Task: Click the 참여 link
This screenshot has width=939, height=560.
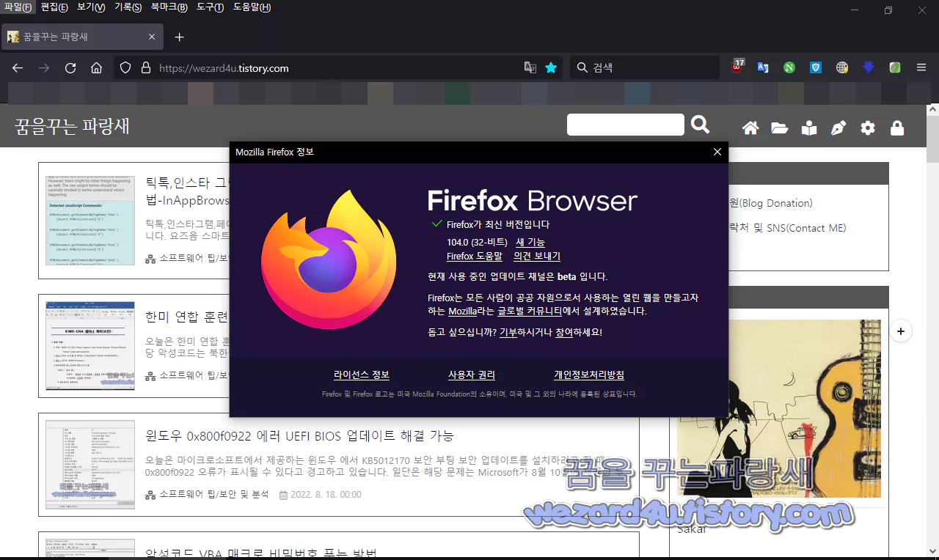Action: (564, 332)
